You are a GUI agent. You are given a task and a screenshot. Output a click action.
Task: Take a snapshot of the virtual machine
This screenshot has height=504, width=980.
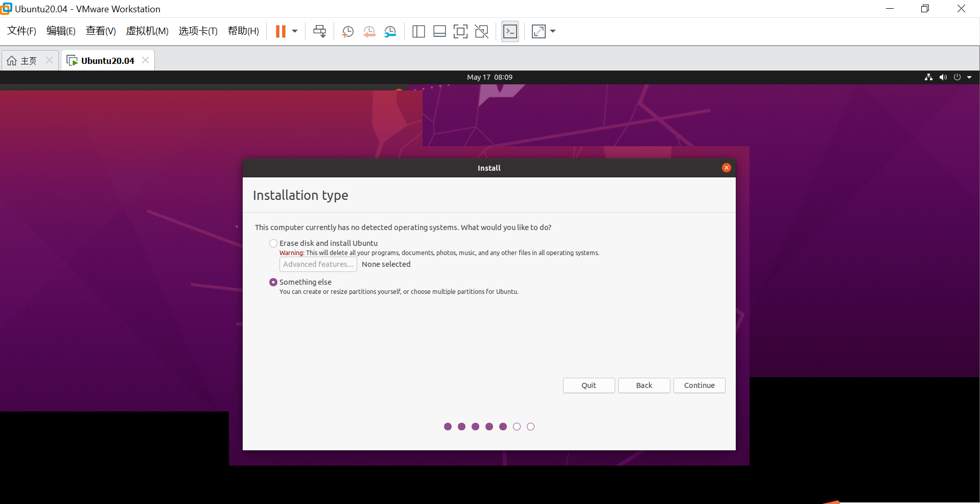pos(348,31)
